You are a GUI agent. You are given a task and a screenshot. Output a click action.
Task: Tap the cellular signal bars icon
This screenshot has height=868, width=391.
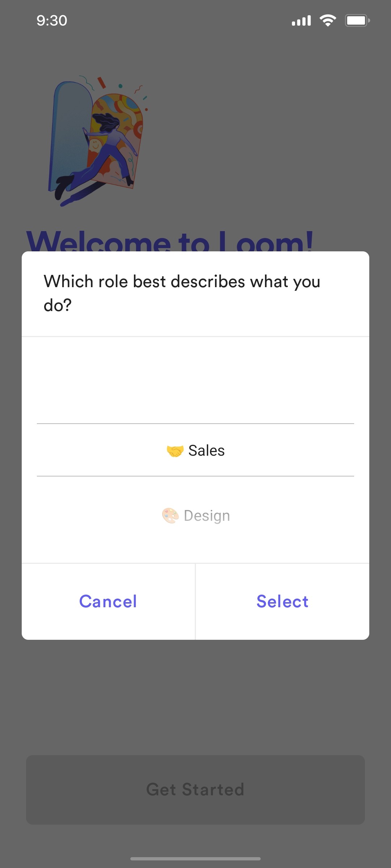301,21
